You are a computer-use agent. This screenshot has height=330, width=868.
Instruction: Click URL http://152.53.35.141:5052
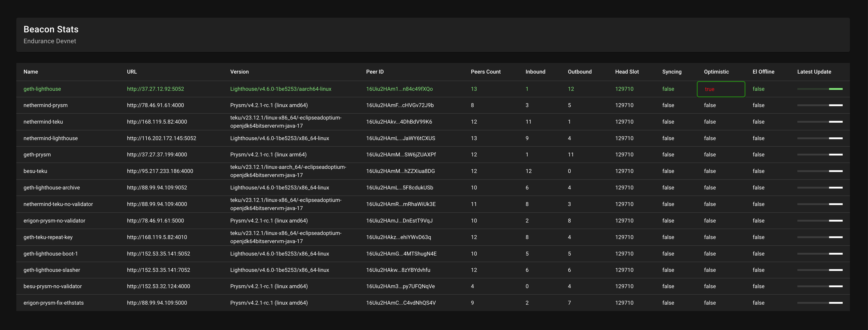click(158, 253)
